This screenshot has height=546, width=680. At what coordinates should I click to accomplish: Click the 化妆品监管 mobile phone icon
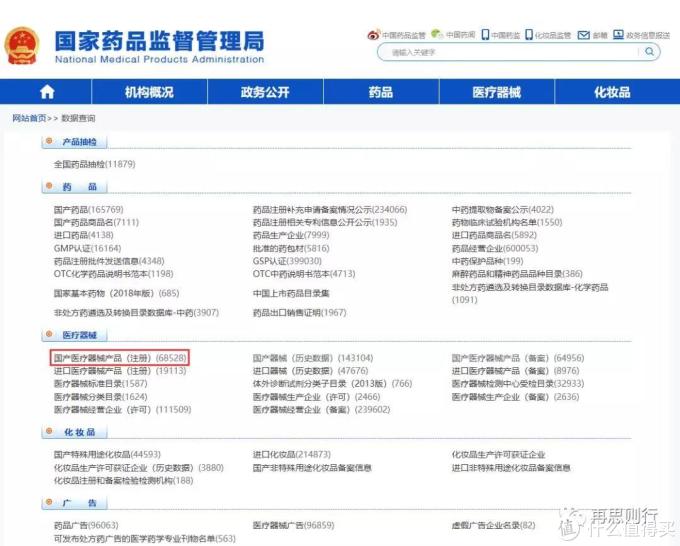click(529, 35)
